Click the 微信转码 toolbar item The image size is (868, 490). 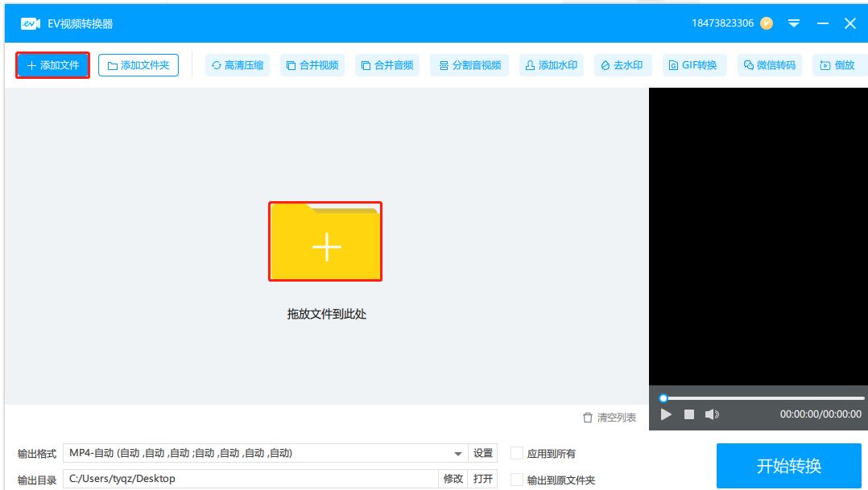pos(769,64)
